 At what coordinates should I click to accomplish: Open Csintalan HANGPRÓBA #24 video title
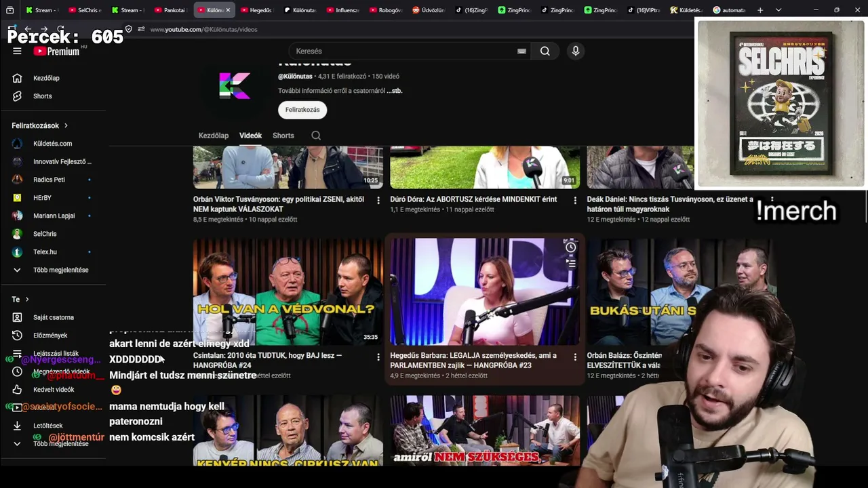tap(267, 360)
